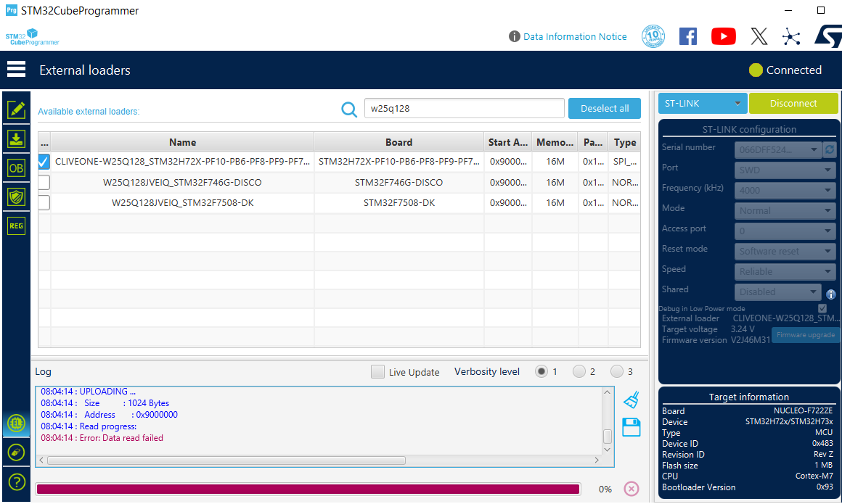Select the External loaders panel icon
The image size is (842, 504).
point(16,423)
